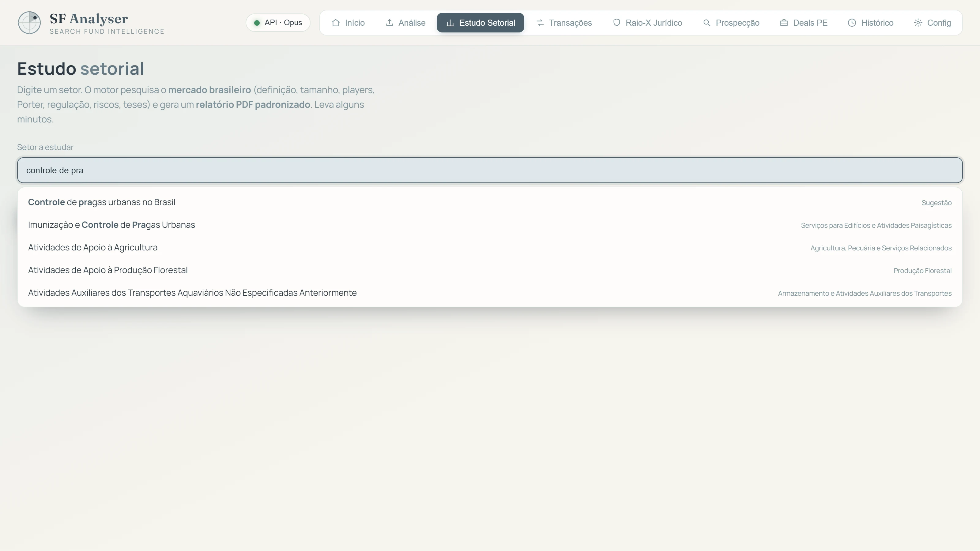Open the Deals PE tab label

(x=810, y=23)
